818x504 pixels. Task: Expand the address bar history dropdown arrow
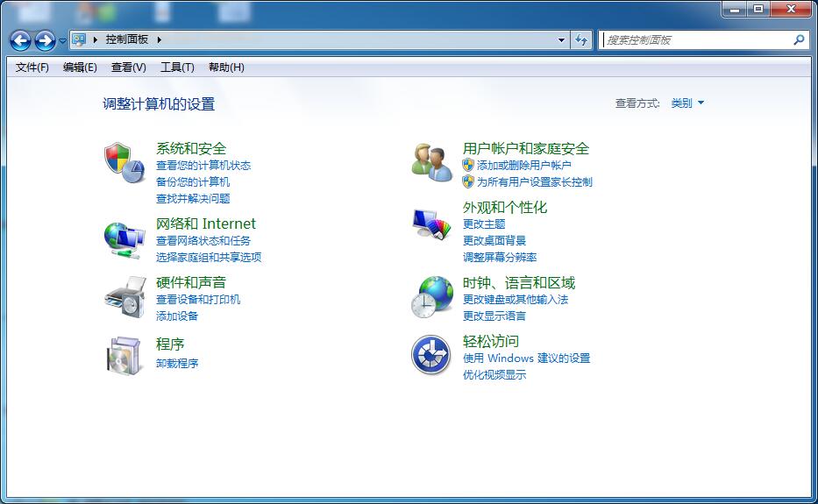click(562, 39)
